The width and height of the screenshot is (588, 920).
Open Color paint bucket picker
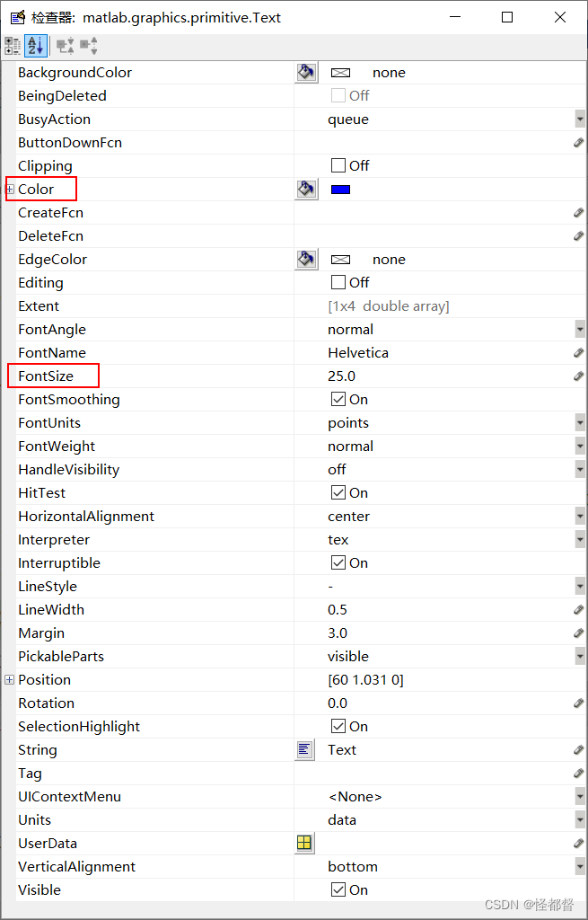pyautogui.click(x=306, y=189)
